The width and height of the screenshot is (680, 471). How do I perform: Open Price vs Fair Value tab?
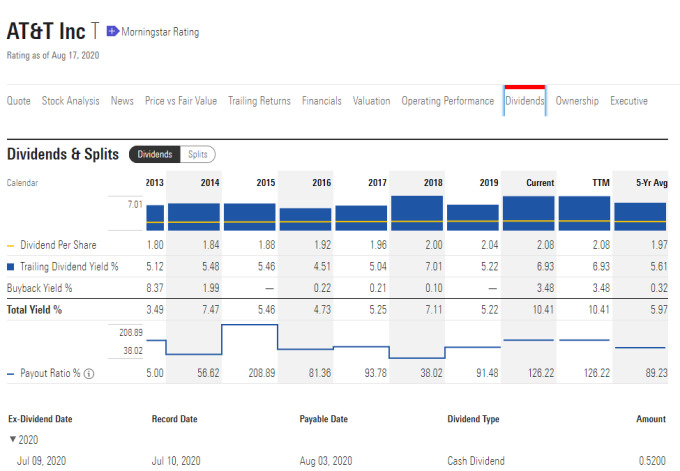point(181,101)
